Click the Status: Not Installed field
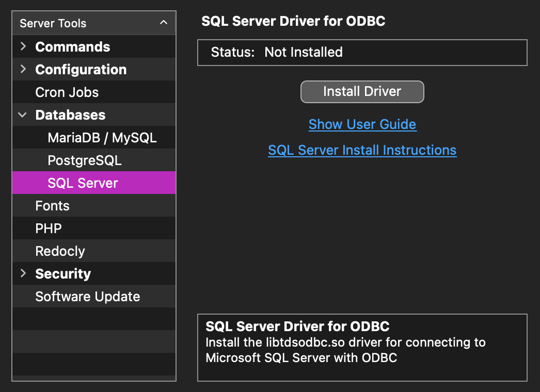Image resolution: width=540 pixels, height=392 pixels. point(362,52)
